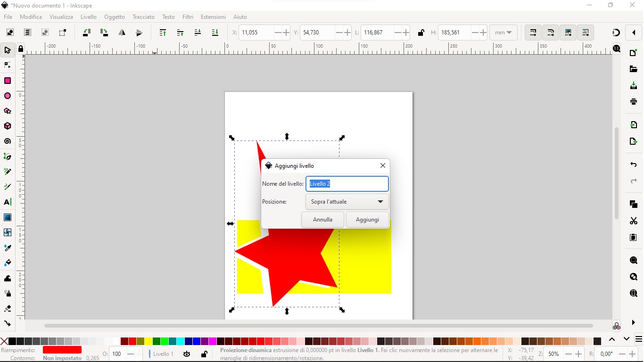Image resolution: width=644 pixels, height=362 pixels.
Task: Select the Paint Bucket tool
Action: (8, 263)
